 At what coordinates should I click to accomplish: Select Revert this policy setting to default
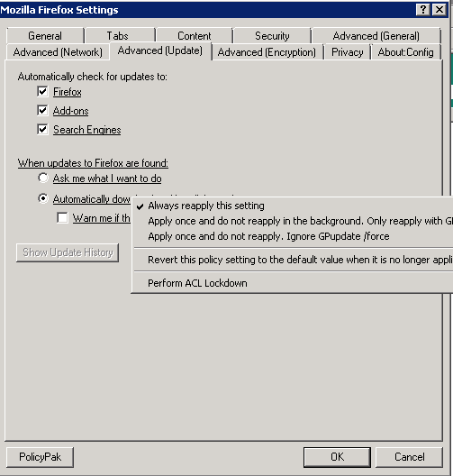click(293, 260)
